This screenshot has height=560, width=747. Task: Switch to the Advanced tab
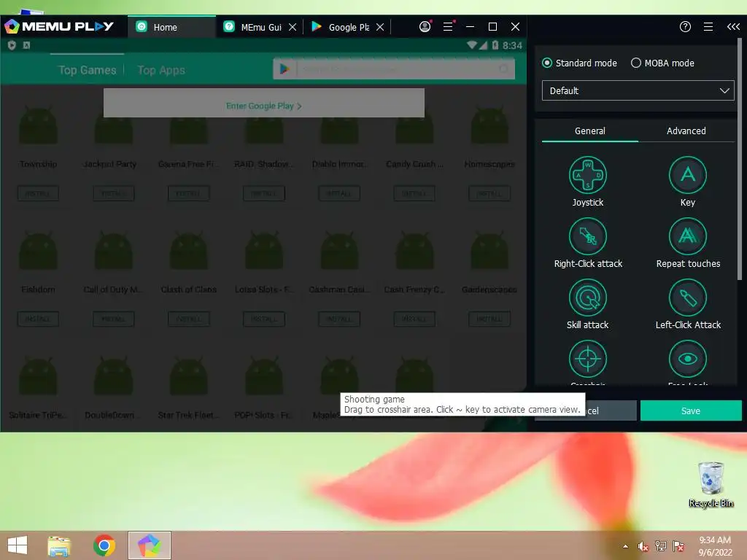(686, 131)
